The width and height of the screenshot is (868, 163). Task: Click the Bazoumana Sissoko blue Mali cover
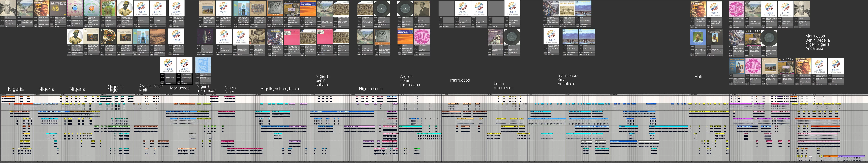pyautogui.click(x=698, y=37)
